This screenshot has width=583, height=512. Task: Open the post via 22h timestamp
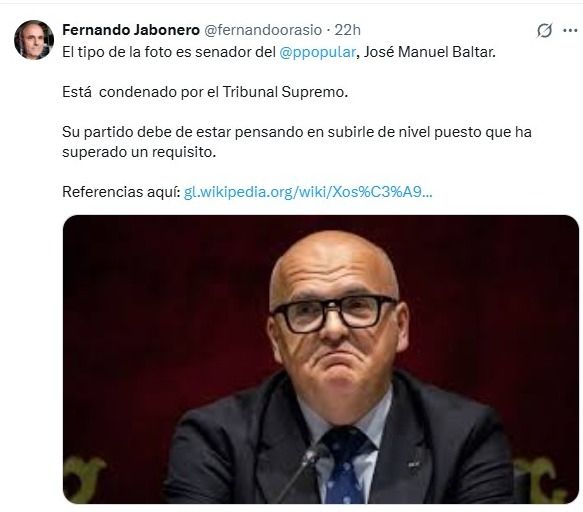(347, 30)
